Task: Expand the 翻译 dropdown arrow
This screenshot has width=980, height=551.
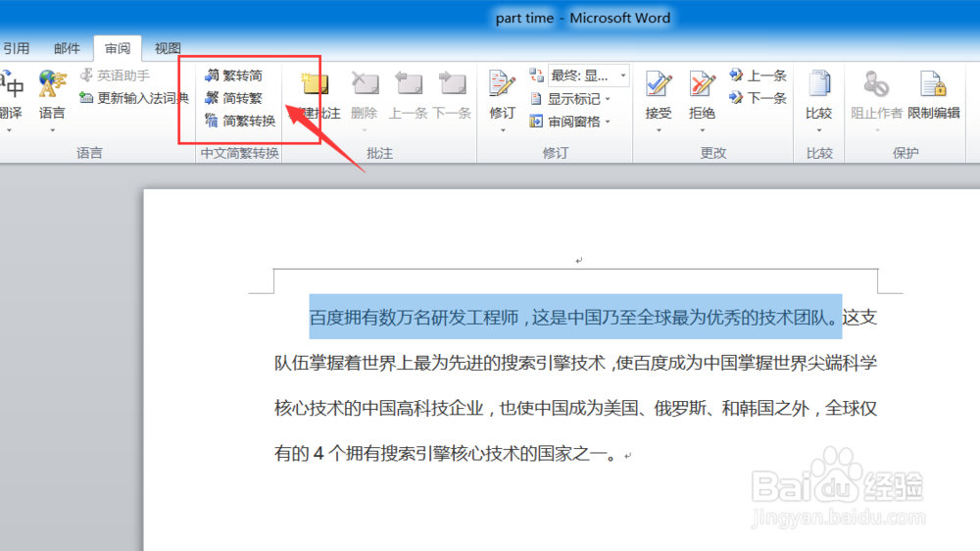Action: (x=10, y=130)
